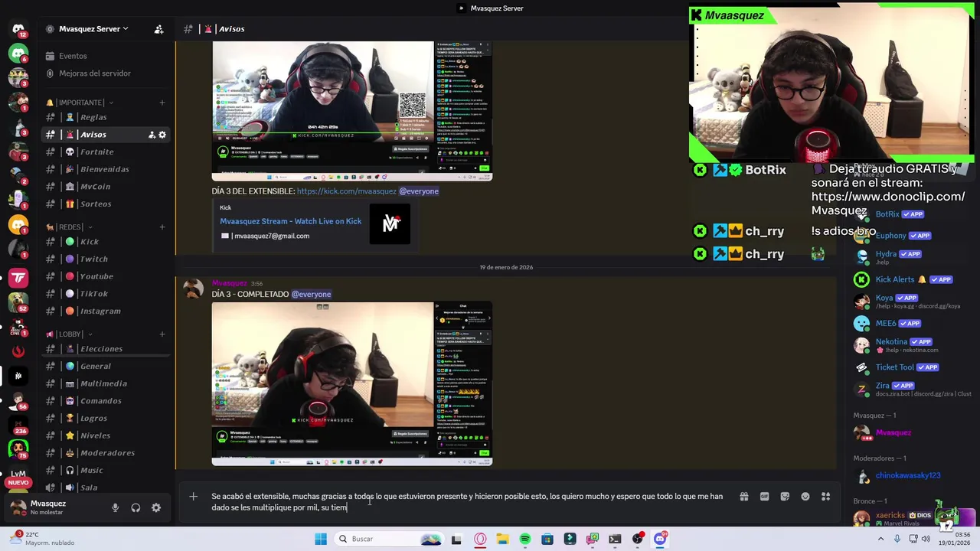Open apps launcher in message bar

(825, 497)
